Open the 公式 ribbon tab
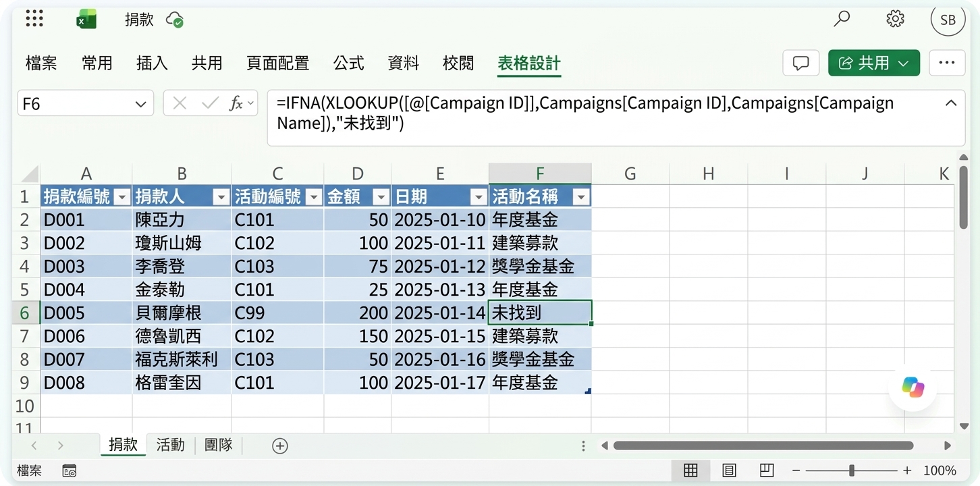This screenshot has height=486, width=980. [349, 63]
